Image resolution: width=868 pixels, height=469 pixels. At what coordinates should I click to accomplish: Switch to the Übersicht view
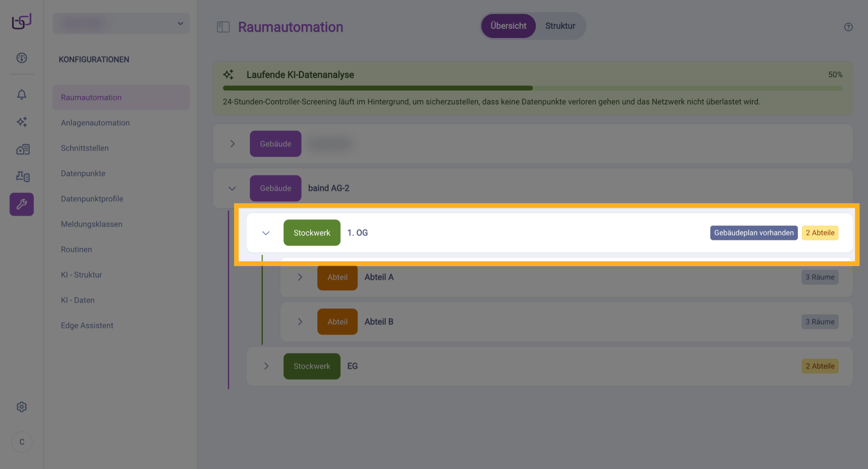pyautogui.click(x=508, y=26)
